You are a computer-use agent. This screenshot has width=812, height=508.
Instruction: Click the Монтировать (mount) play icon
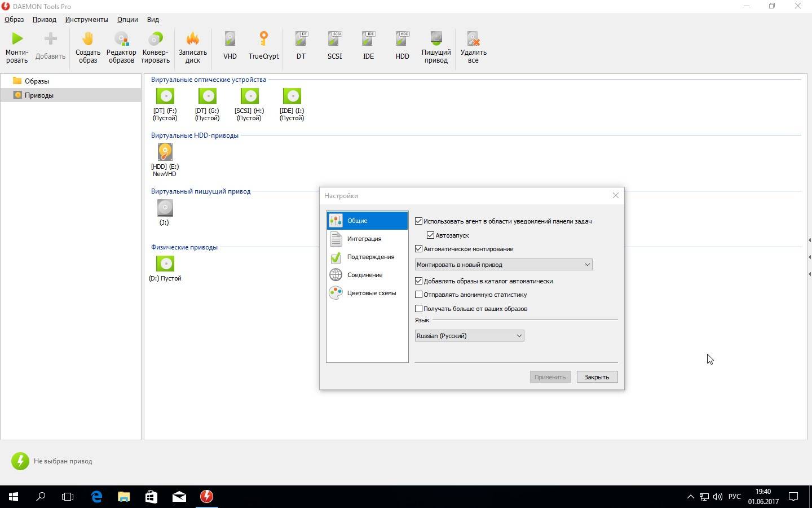pyautogui.click(x=17, y=39)
